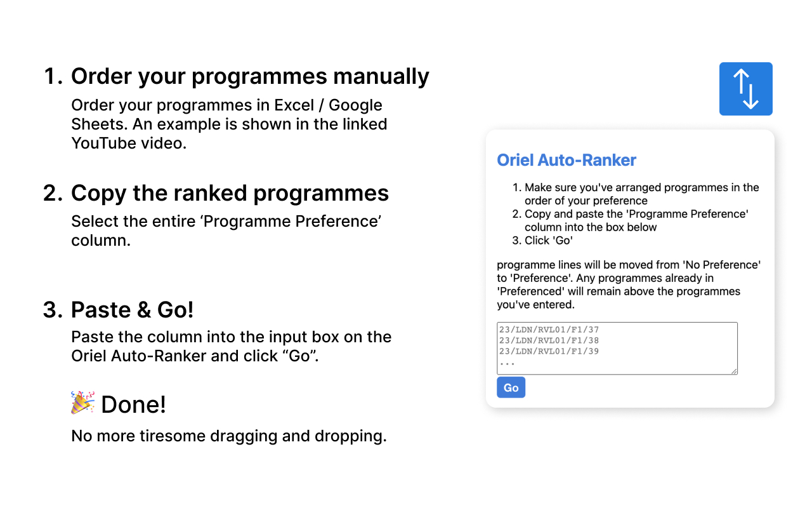
Task: Click step one, Order your programmes manually
Action: click(250, 76)
